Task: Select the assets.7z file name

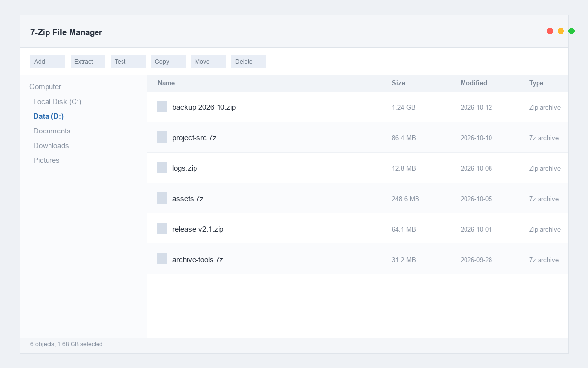Action: (x=188, y=199)
